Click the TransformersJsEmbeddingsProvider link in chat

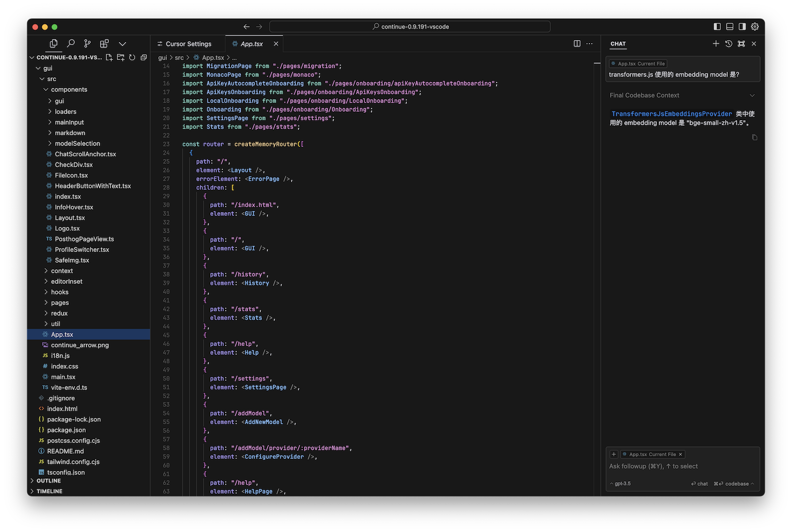(671, 114)
